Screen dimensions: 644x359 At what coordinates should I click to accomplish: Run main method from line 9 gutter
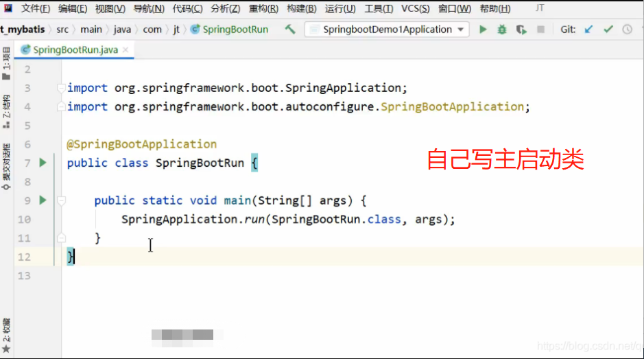[43, 200]
